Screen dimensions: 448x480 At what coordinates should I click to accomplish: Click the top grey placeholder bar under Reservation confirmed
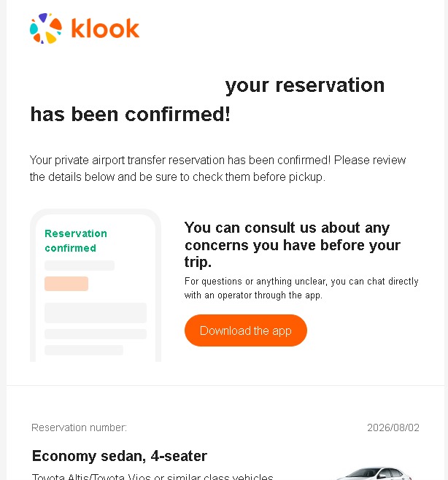(x=80, y=266)
